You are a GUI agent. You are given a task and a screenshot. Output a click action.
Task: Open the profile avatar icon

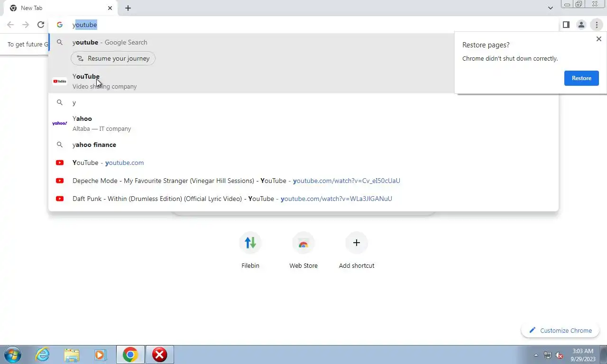581,25
